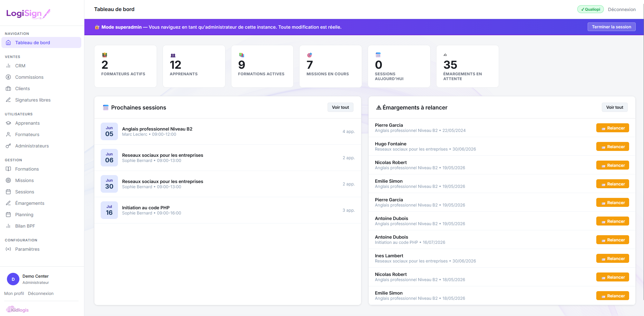Click Mon profil link
Screen dimensions: 644x316
pos(14,294)
